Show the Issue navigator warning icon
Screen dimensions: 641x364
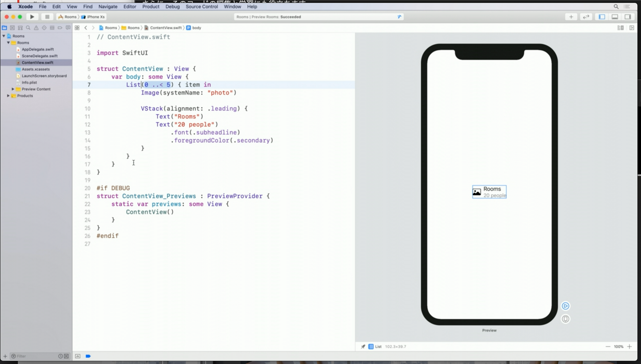[x=36, y=28]
